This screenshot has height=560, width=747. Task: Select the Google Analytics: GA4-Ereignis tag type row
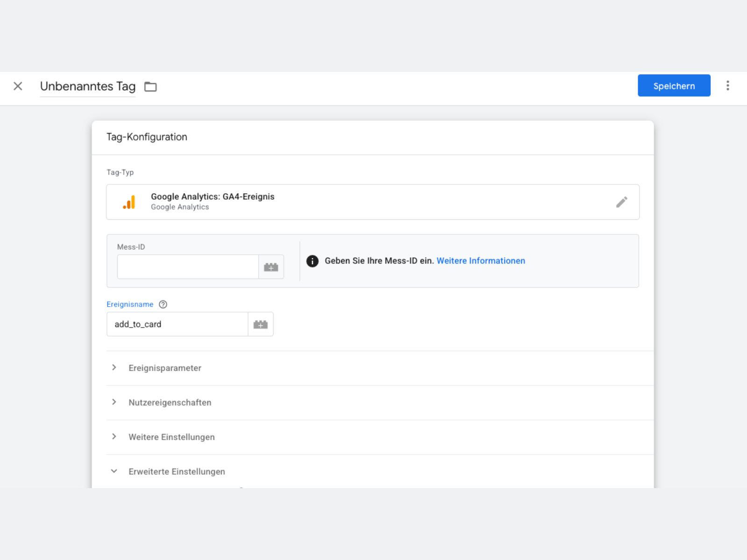click(x=373, y=202)
